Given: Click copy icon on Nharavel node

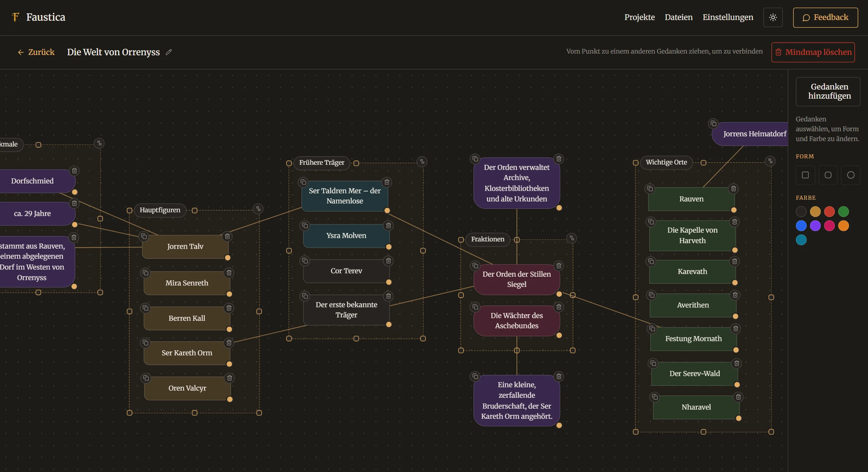Looking at the screenshot, I should tap(655, 397).
